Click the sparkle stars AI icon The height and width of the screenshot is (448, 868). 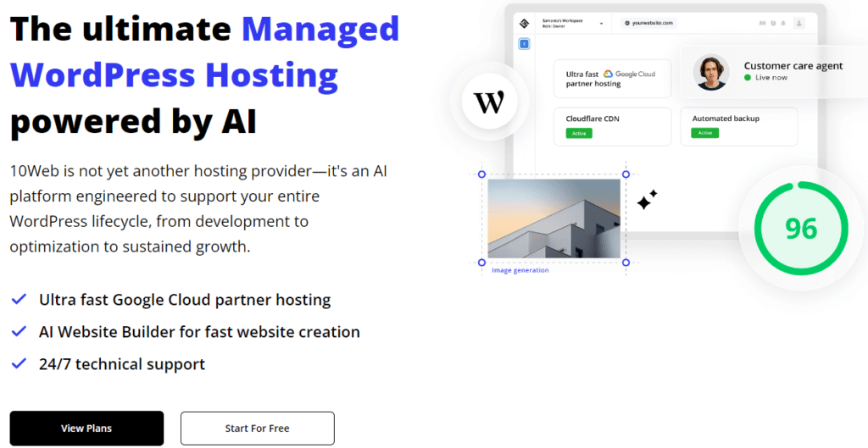pos(647,200)
